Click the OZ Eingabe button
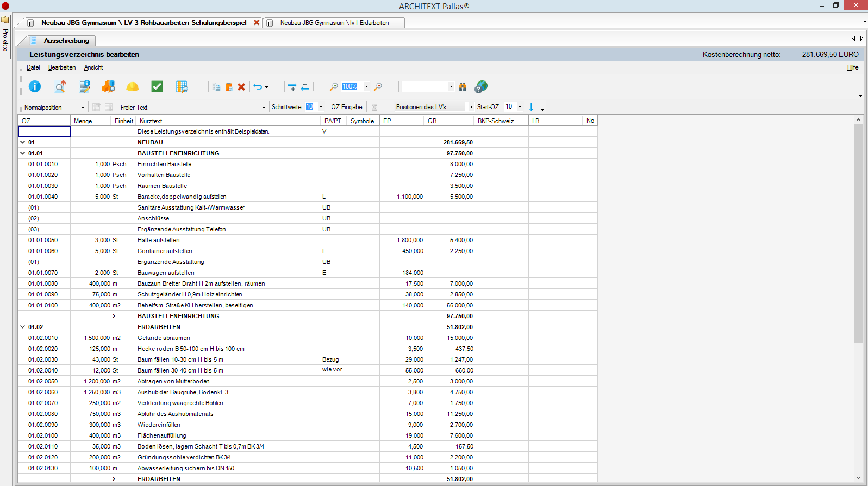 [x=347, y=107]
